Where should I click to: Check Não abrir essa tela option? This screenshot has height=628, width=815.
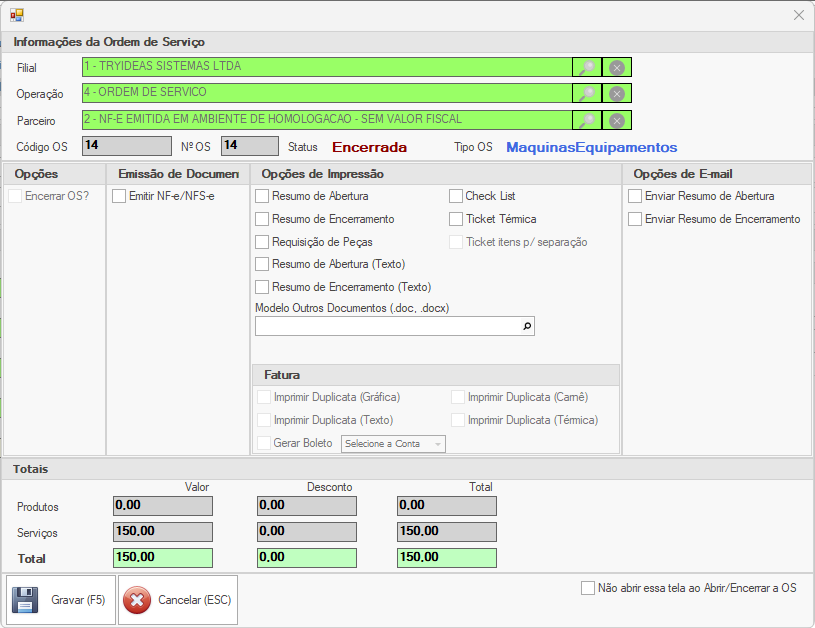pyautogui.click(x=588, y=588)
